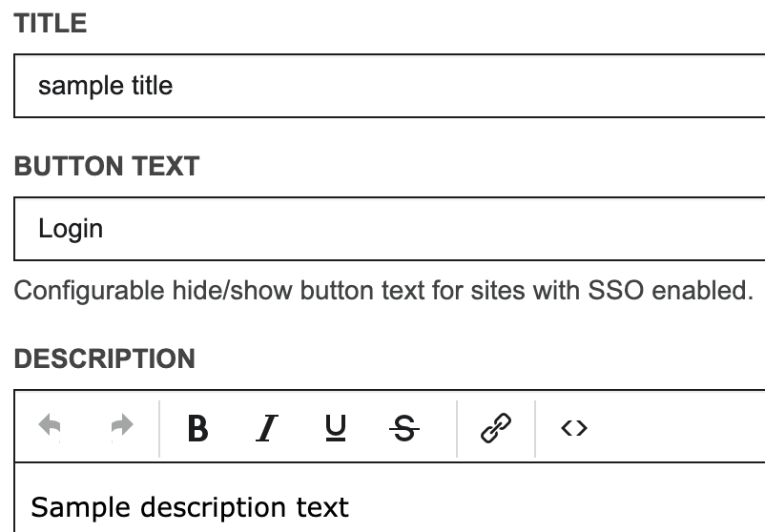The height and width of the screenshot is (532, 765).
Task: Click the TITLE field label
Action: point(51,24)
